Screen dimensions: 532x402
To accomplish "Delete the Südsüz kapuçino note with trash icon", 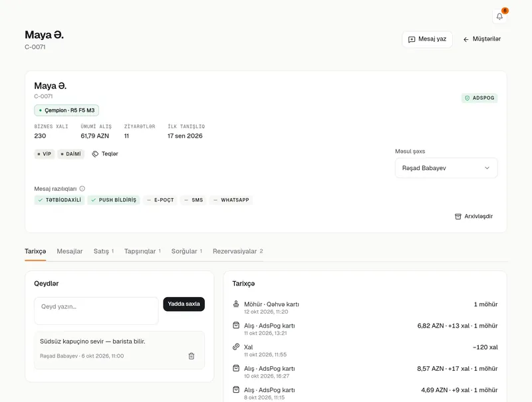I will 192,356.
